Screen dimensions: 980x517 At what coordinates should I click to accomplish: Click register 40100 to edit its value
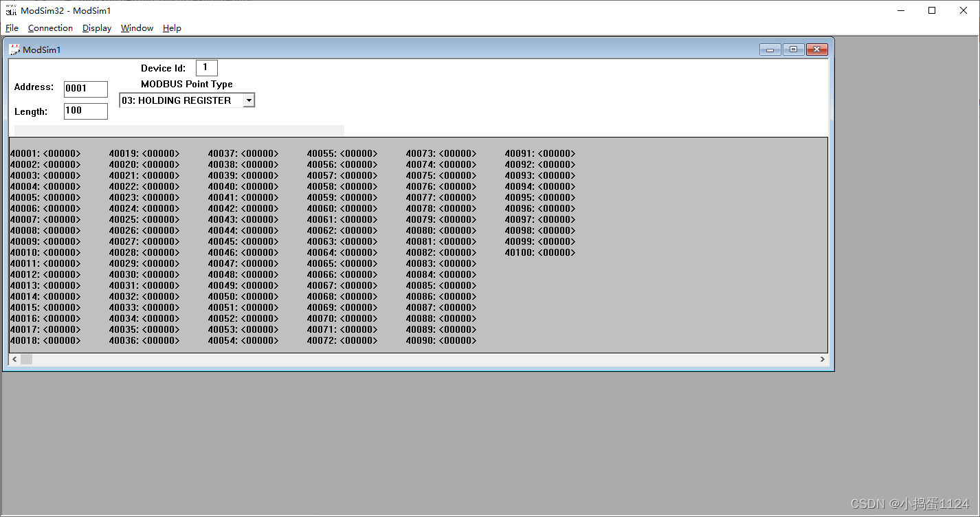coord(539,252)
